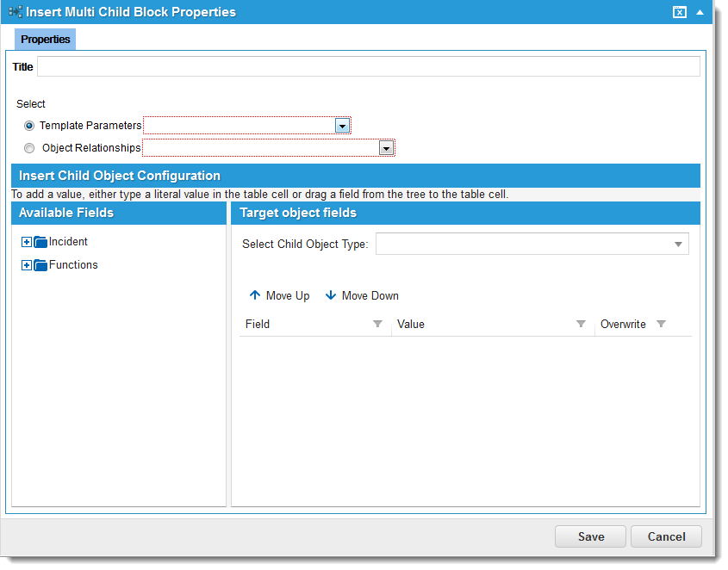This screenshot has width=728, height=570.
Task: Click the Incident folder icon
Action: point(40,242)
